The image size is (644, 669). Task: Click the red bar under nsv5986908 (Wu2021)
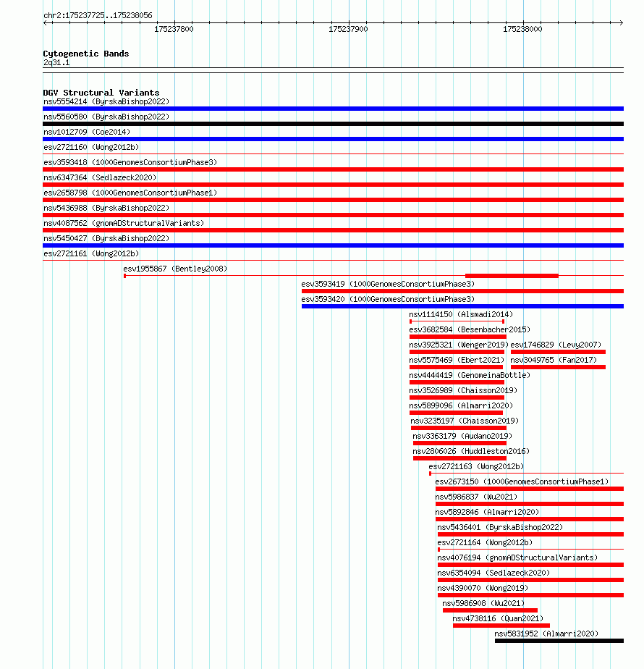pyautogui.click(x=491, y=610)
